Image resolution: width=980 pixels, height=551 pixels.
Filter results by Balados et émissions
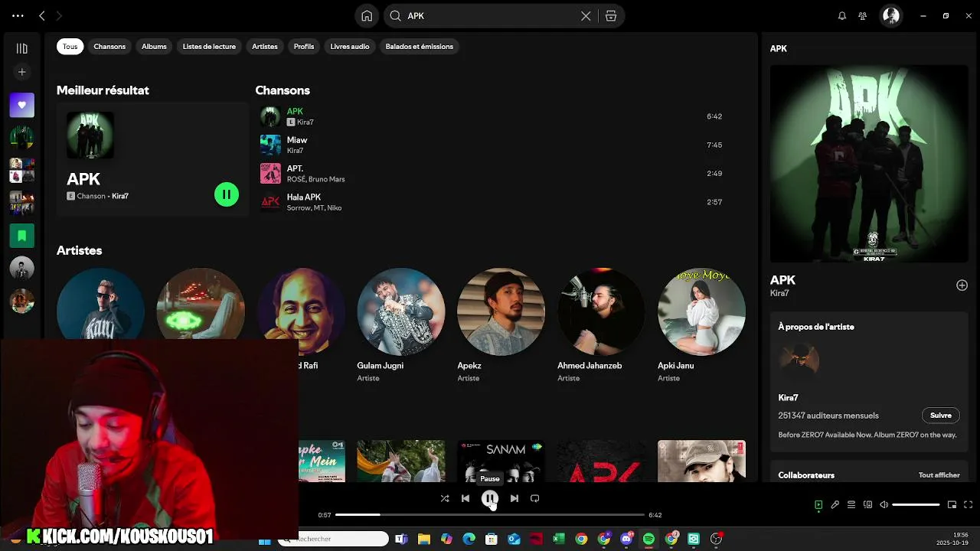click(420, 47)
